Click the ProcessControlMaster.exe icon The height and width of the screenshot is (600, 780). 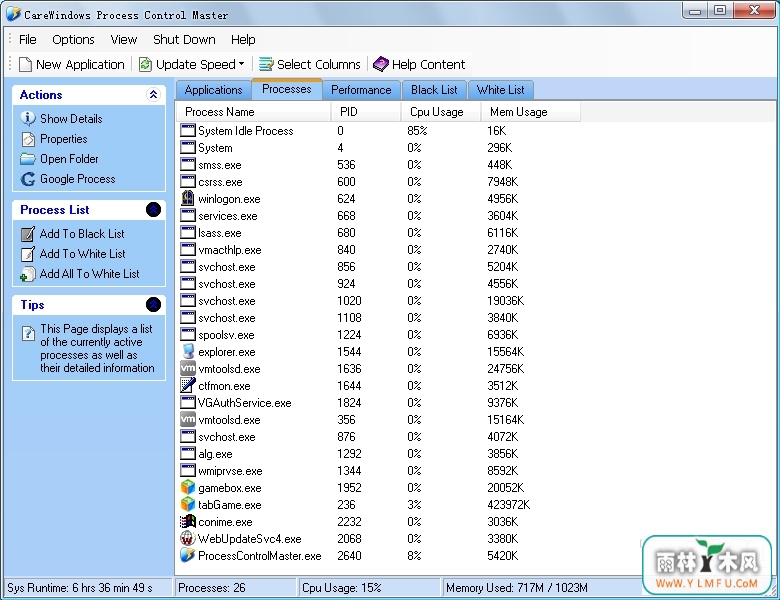(188, 555)
